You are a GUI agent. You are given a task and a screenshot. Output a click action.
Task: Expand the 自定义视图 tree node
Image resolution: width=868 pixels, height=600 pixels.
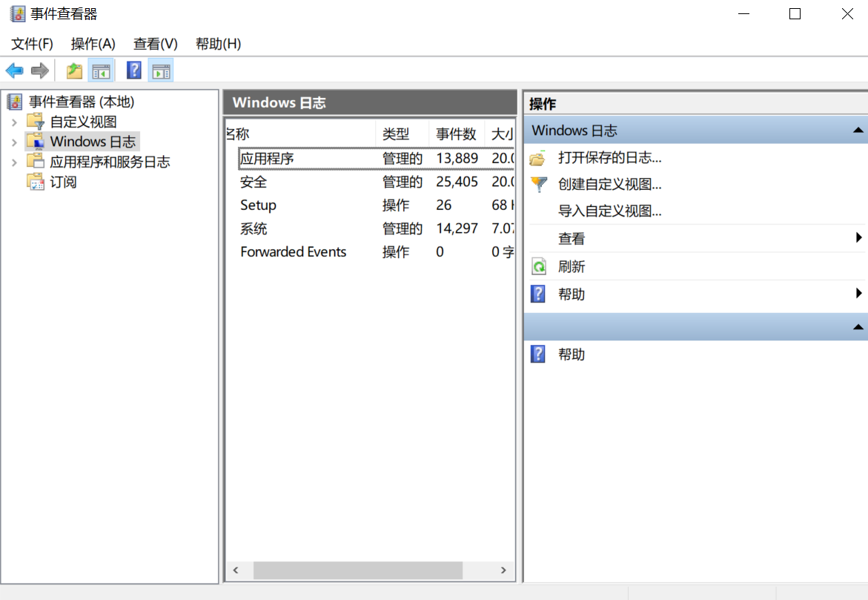14,122
